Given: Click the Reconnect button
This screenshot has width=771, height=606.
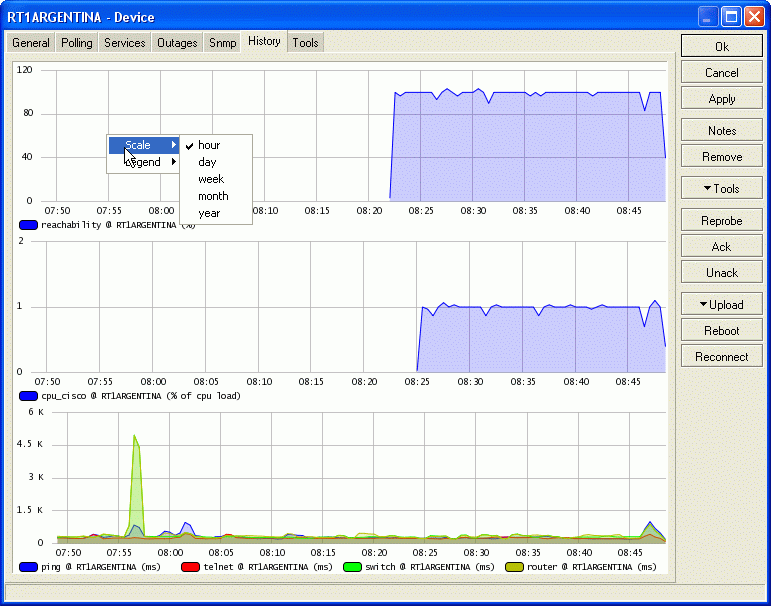Looking at the screenshot, I should click(x=721, y=357).
